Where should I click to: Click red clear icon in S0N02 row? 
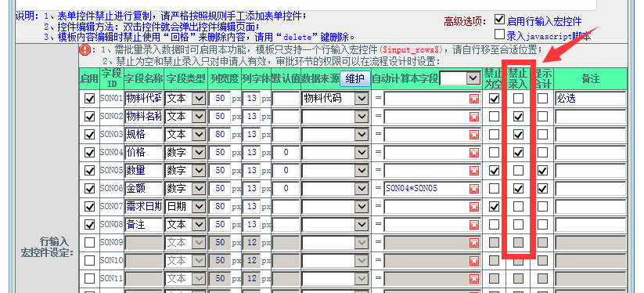(474, 117)
